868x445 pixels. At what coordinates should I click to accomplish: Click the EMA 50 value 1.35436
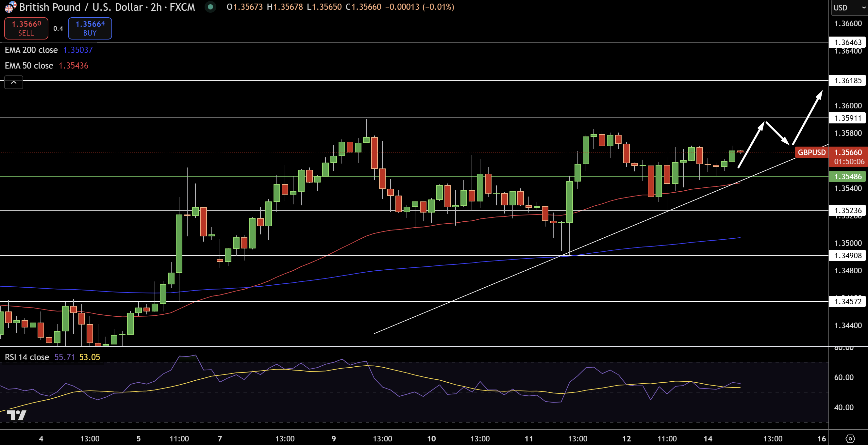(x=74, y=66)
